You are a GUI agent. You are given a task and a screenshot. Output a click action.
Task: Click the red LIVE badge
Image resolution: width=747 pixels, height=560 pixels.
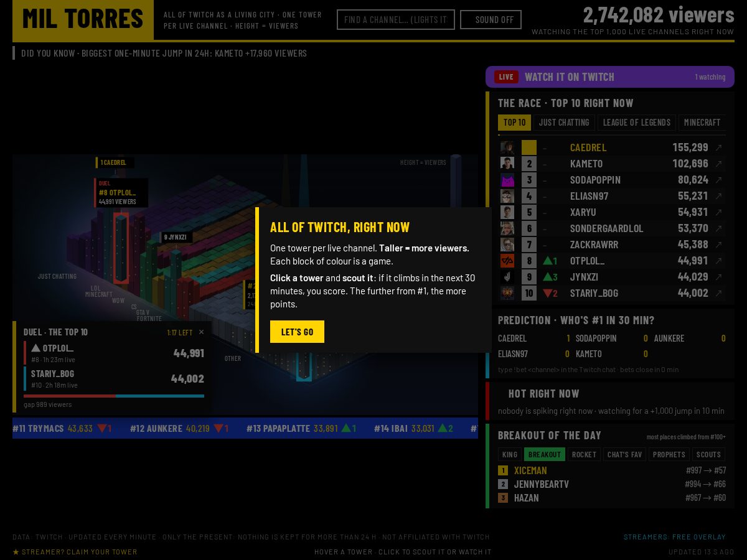(x=506, y=77)
